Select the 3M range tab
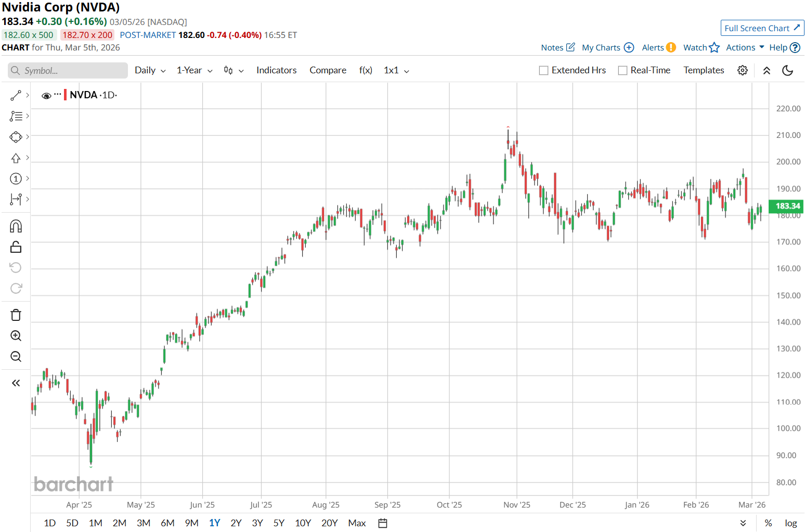This screenshot has height=532, width=805. tap(144, 523)
